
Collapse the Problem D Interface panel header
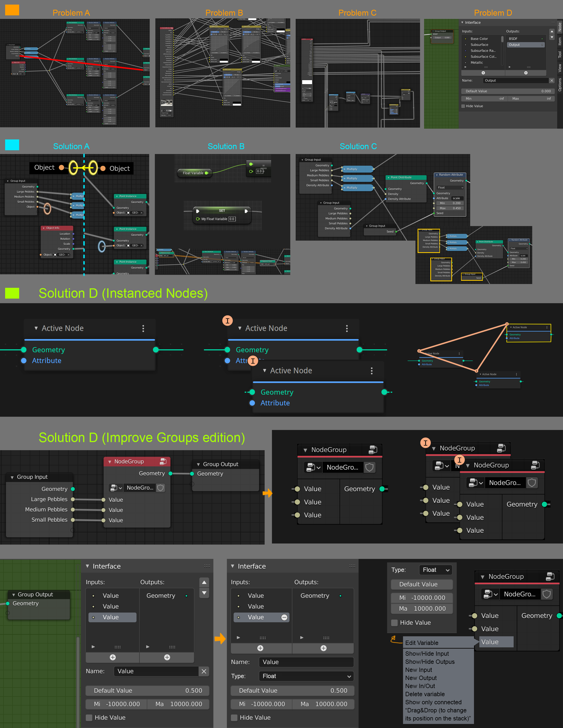point(462,23)
